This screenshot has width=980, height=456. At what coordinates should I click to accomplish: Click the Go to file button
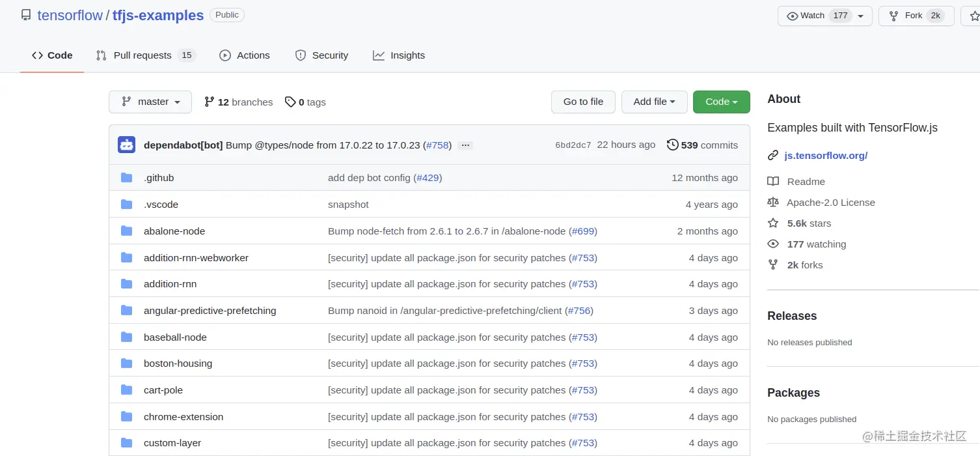click(x=583, y=102)
